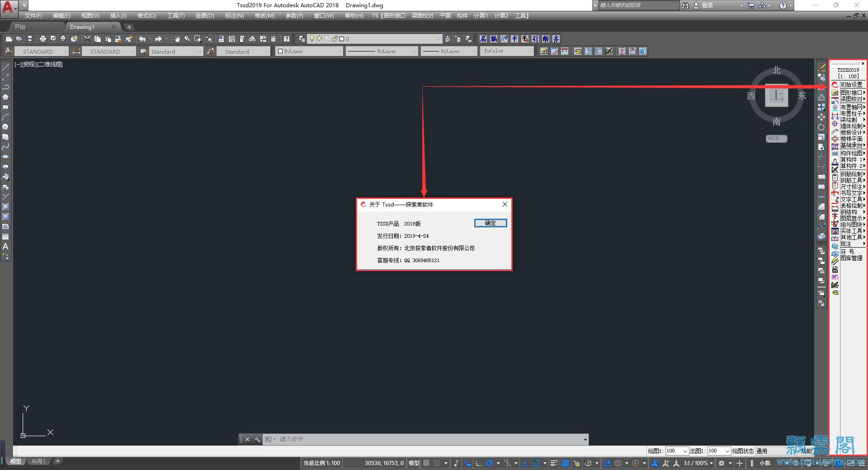The height and width of the screenshot is (470, 868).
Task: Save the drawing with the floppy icon
Action: 30,39
